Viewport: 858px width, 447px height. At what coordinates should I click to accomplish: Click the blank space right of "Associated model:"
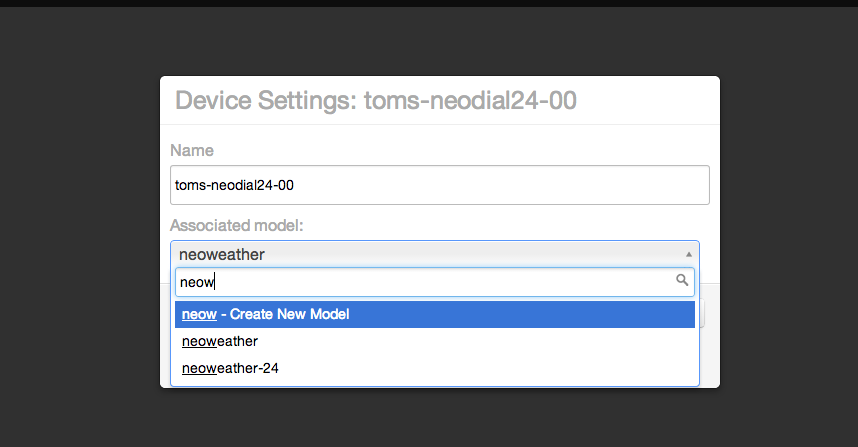500,226
